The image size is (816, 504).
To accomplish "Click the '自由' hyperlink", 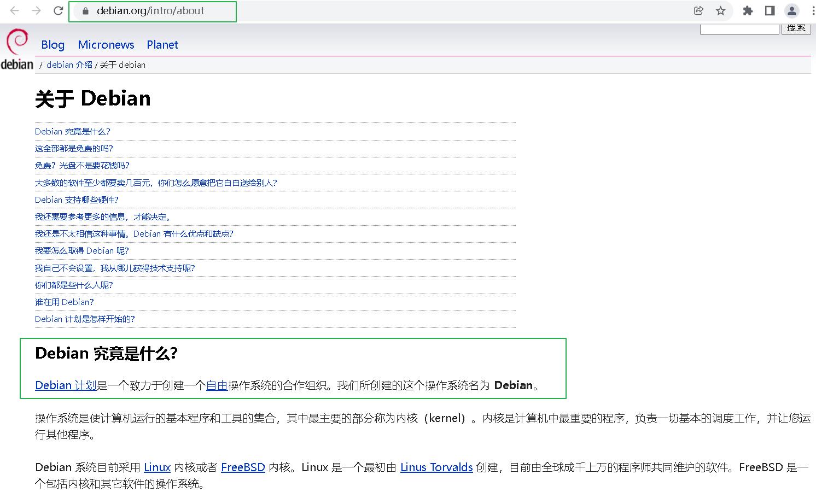I will [217, 385].
